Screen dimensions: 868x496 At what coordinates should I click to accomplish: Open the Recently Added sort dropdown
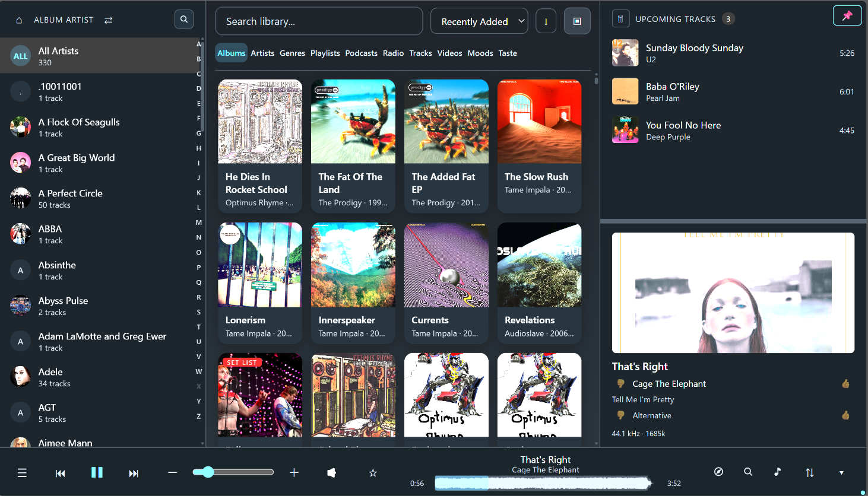point(479,21)
